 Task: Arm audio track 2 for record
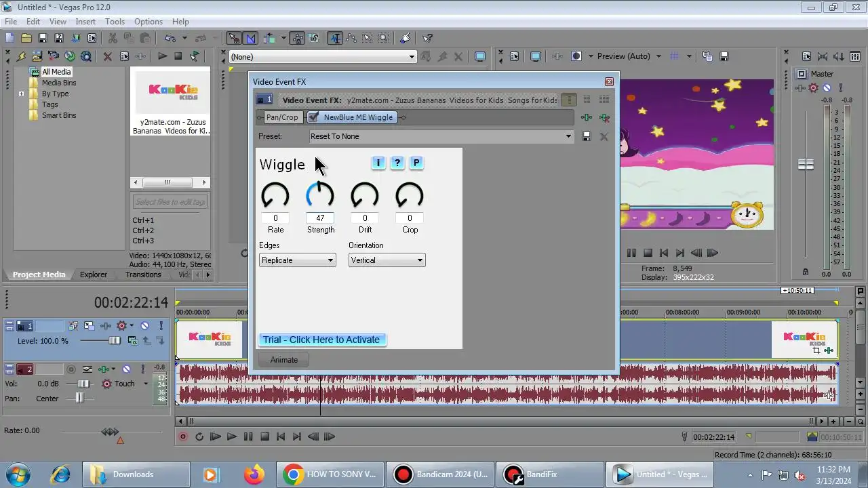[x=71, y=369]
